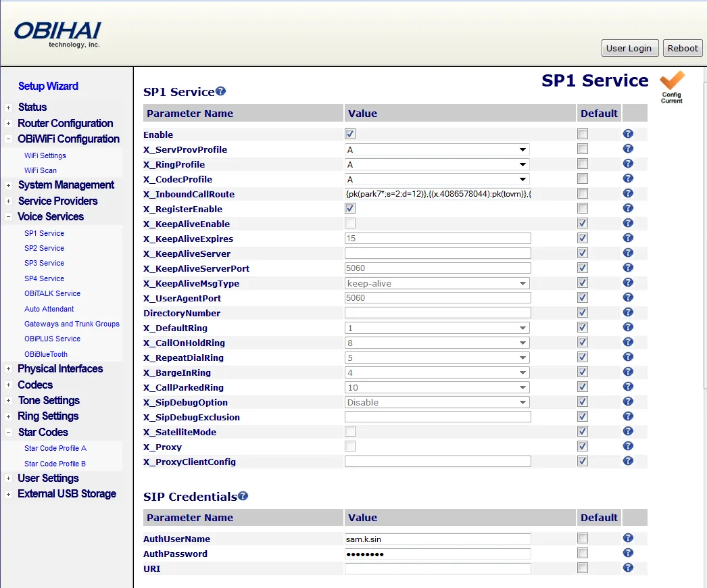707x588 pixels.
Task: Open WiFi Scan link
Action: pos(41,170)
